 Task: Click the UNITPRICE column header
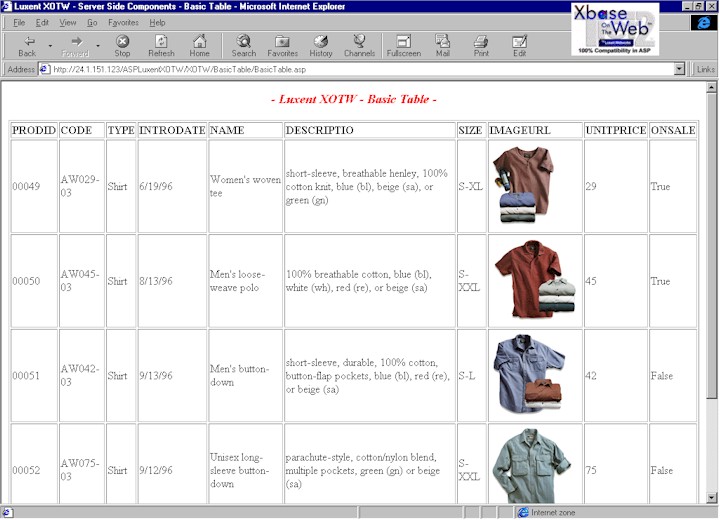[x=616, y=130]
